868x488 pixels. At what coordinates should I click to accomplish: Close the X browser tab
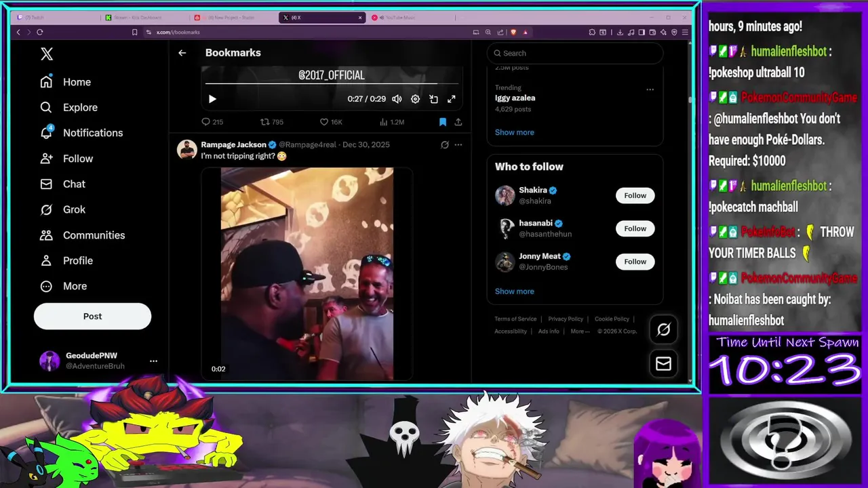tap(360, 18)
